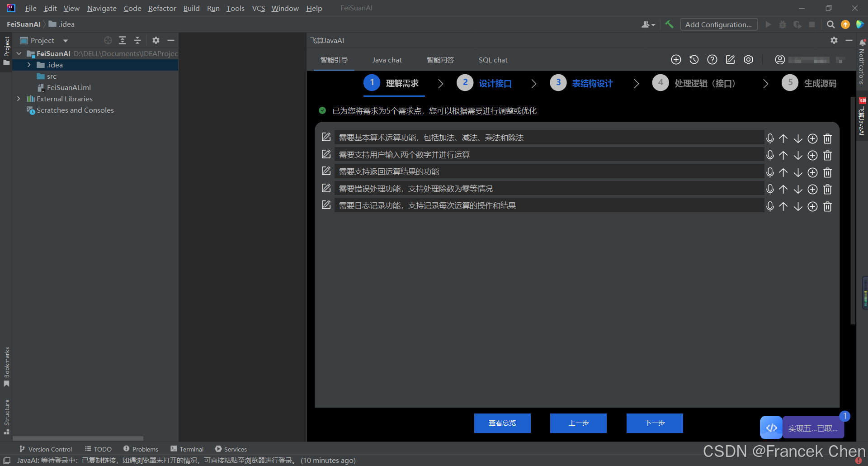Go to step 3 表结构设计

(x=581, y=83)
